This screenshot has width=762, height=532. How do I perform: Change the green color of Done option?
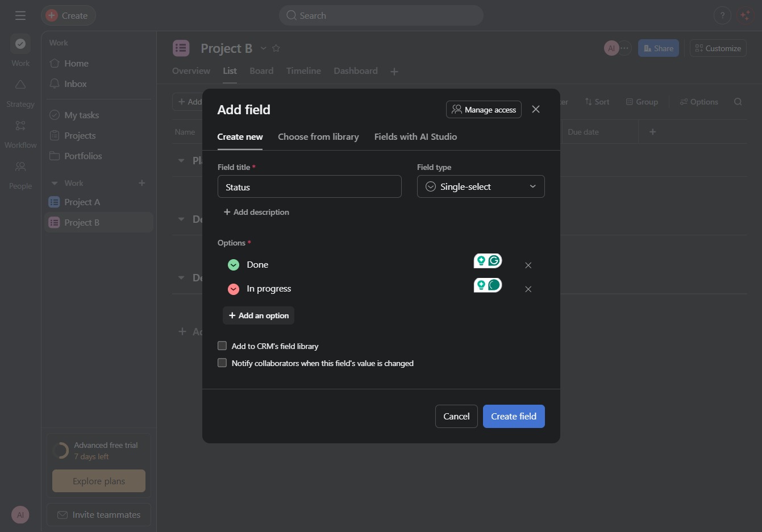click(x=234, y=265)
